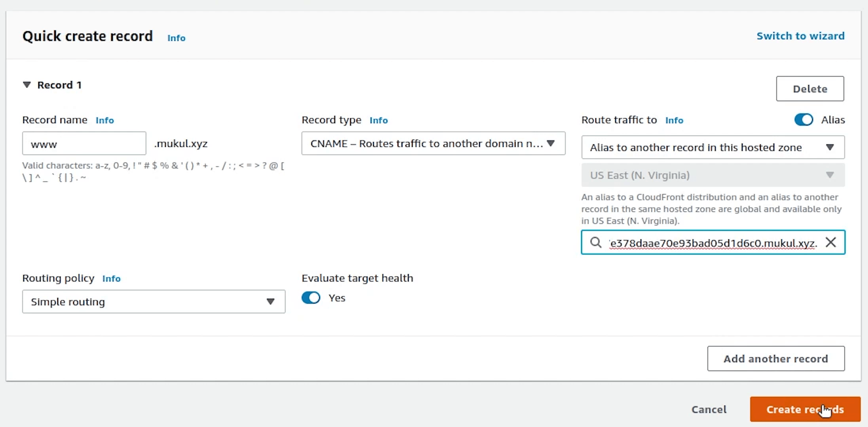Viewport: 868px width, 427px height.
Task: Open Info beside Routing policy label
Action: [x=111, y=279]
